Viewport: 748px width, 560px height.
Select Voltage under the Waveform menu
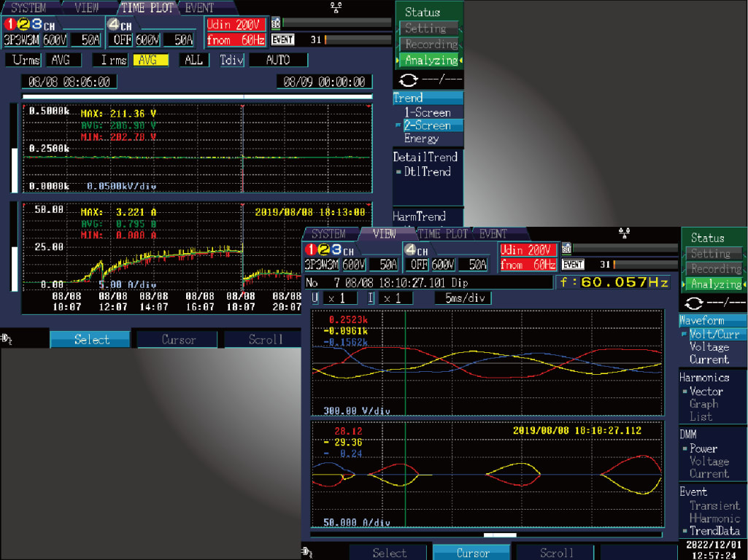[x=709, y=347]
